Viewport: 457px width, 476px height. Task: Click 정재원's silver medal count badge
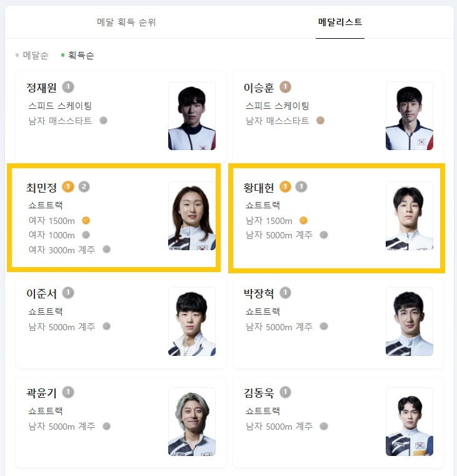tap(68, 87)
